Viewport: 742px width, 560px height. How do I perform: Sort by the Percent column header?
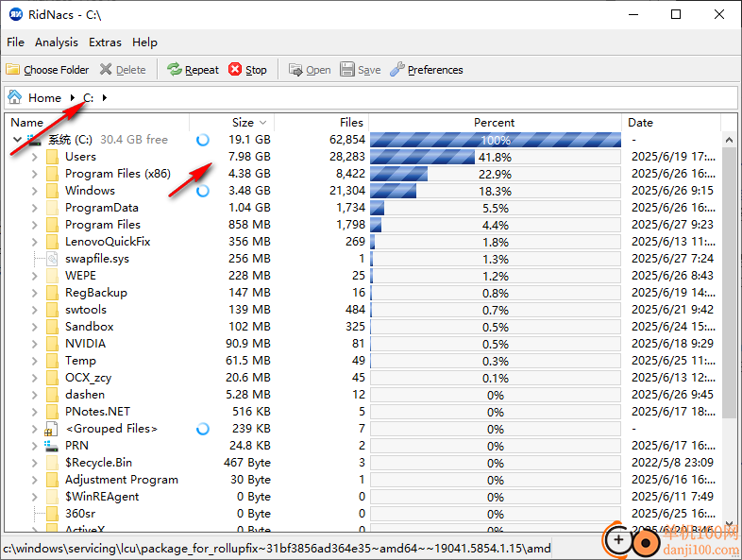(495, 123)
